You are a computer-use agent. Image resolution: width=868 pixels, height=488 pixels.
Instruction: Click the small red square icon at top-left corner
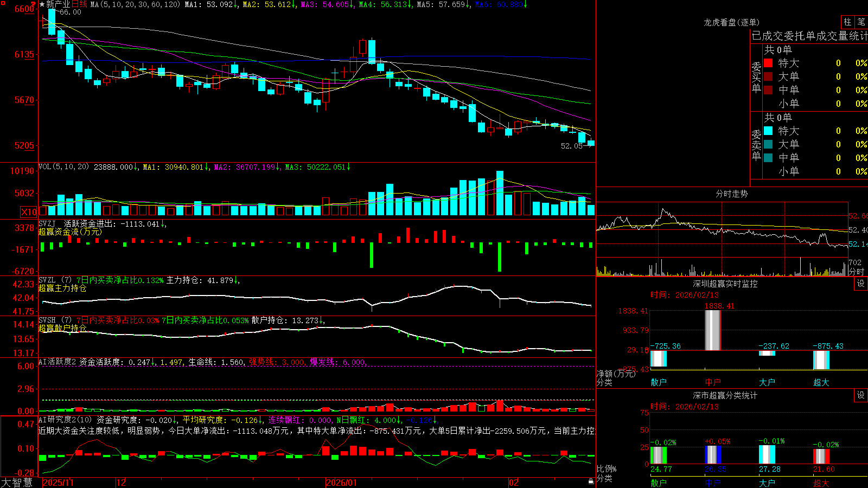(3, 3)
